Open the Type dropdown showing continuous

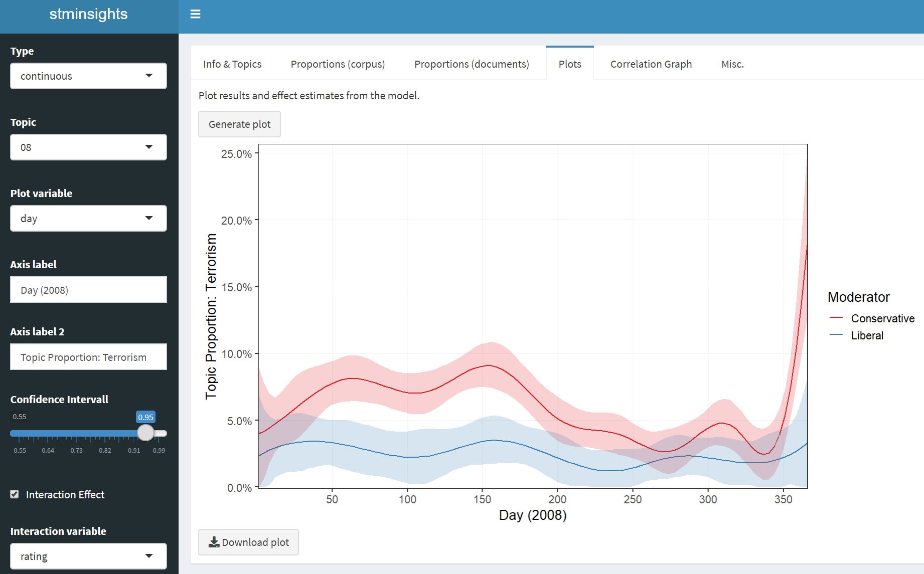coord(88,76)
